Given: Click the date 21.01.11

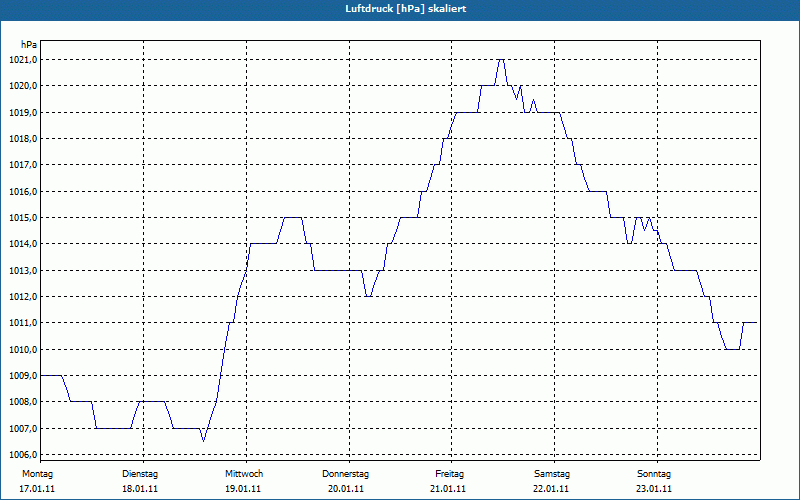Looking at the screenshot, I should pos(448,489).
